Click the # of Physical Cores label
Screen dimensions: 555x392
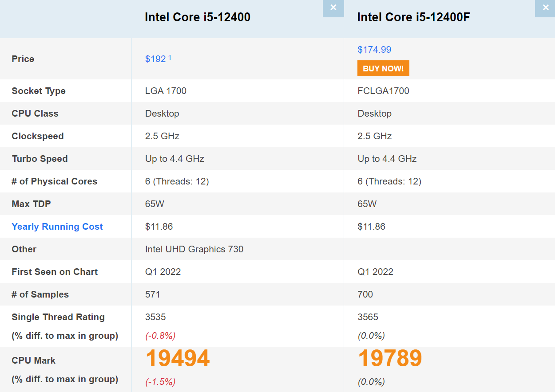tap(54, 181)
